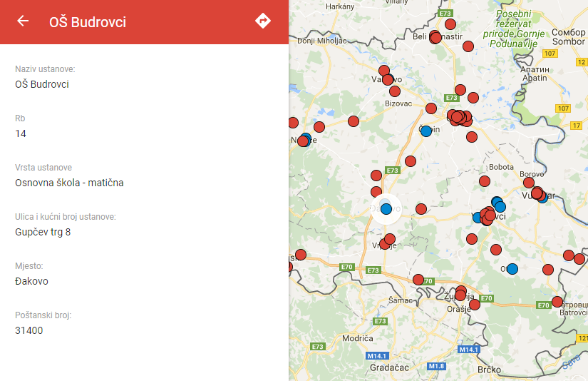This screenshot has height=381, width=588.
Task: Click the OŠ Budrovci header title
Action: tap(88, 22)
